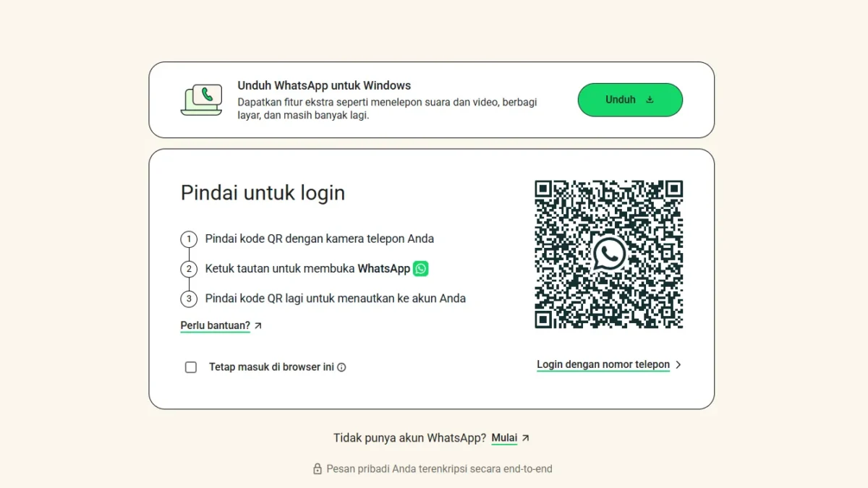868x488 pixels.
Task: Click the green Unduh download button
Action: point(630,100)
